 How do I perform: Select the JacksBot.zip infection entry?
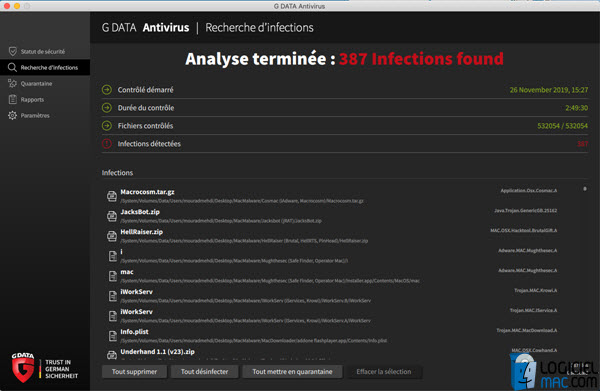tap(332, 216)
